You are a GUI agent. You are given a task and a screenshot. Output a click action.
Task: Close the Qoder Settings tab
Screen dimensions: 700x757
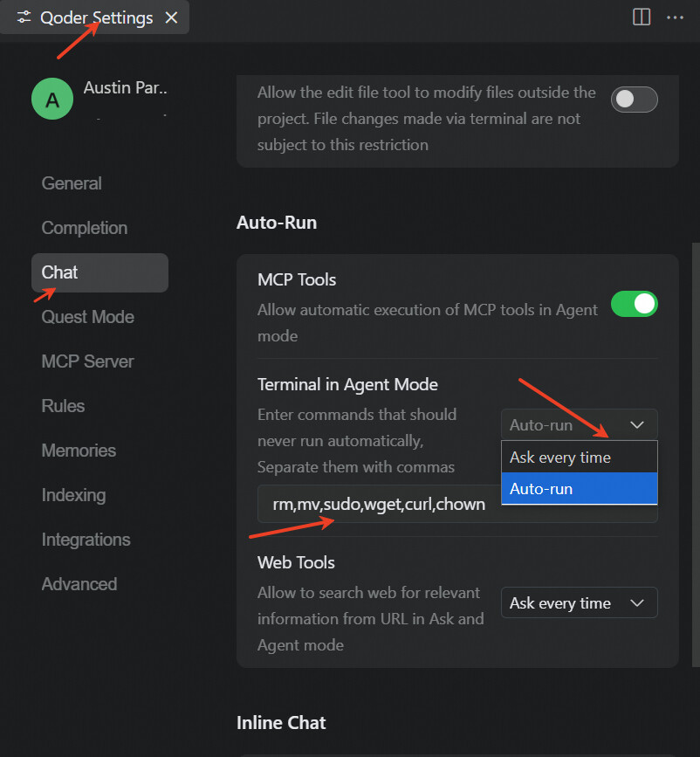(172, 17)
